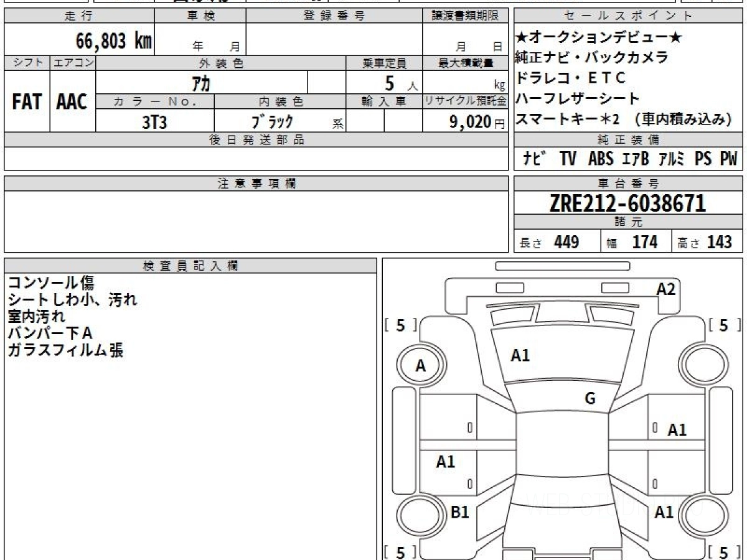Select the A1 mark on the hood
Screen dimensions: 747x560
[x=520, y=356]
